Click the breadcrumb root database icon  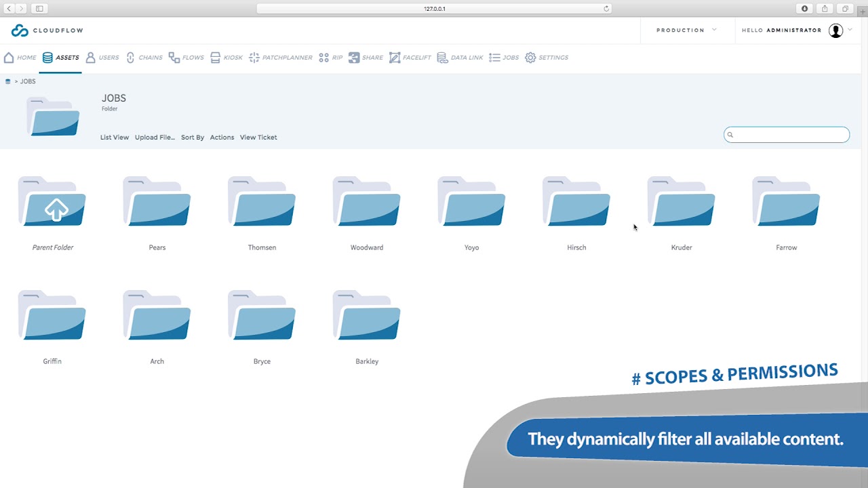pyautogui.click(x=8, y=81)
